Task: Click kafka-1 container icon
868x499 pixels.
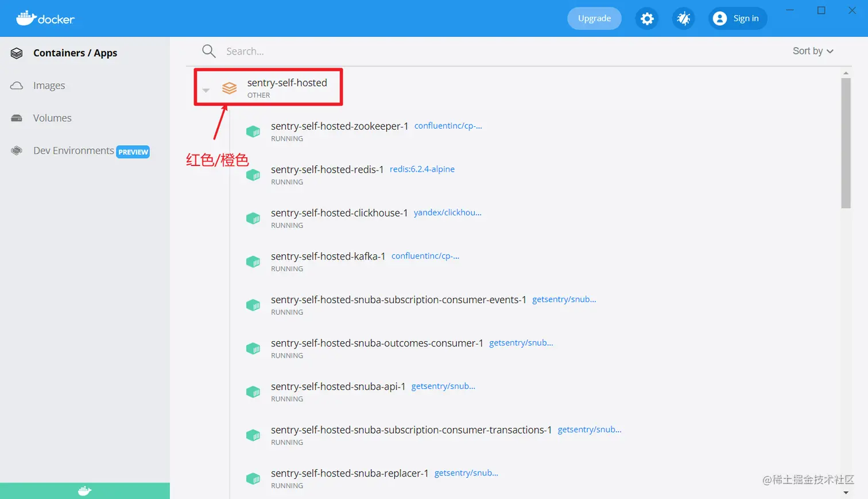Action: click(253, 262)
